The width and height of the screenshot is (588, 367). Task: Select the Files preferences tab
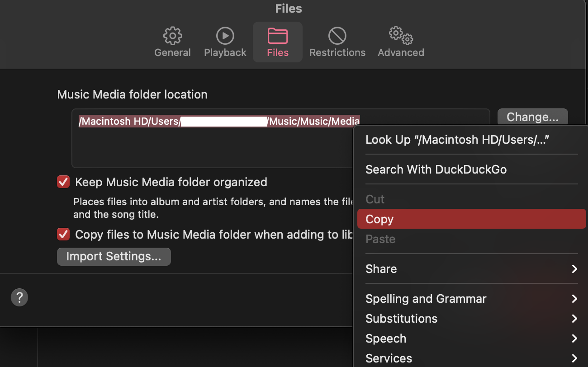[278, 42]
